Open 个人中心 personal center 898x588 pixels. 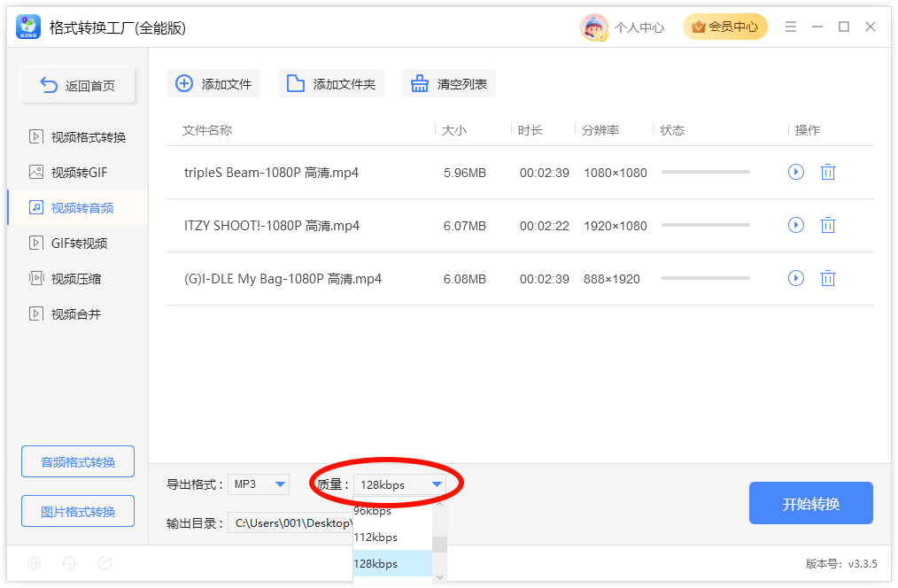[639, 27]
